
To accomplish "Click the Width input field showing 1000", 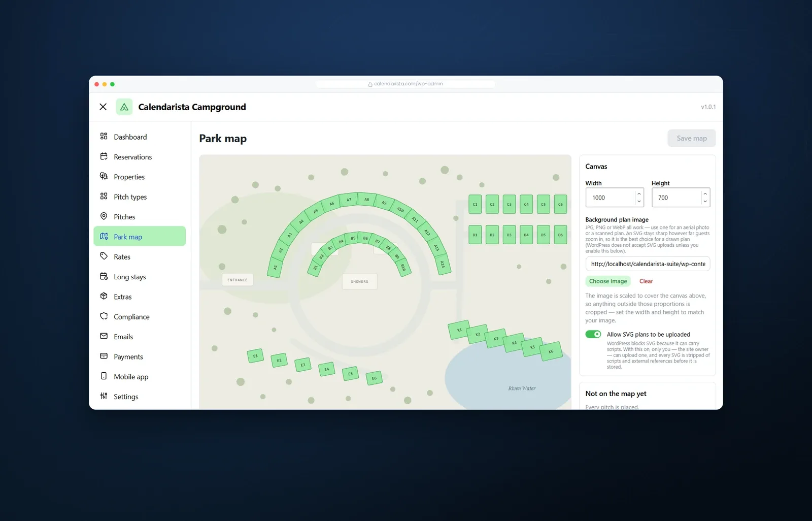I will pos(615,198).
